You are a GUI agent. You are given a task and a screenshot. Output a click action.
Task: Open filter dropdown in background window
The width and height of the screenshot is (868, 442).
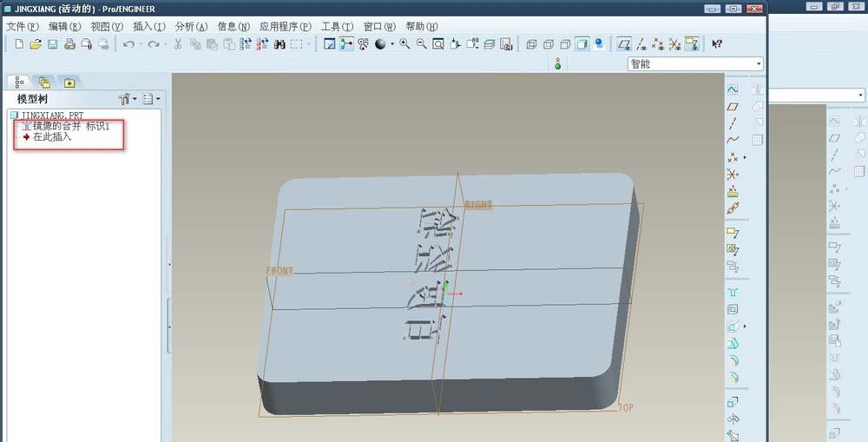861,96
